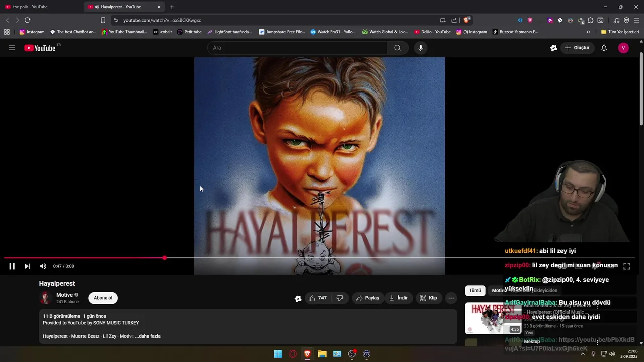Screen dimensions: 644x362
Task: Enter fullscreen mode on the player
Action: tap(627, 266)
